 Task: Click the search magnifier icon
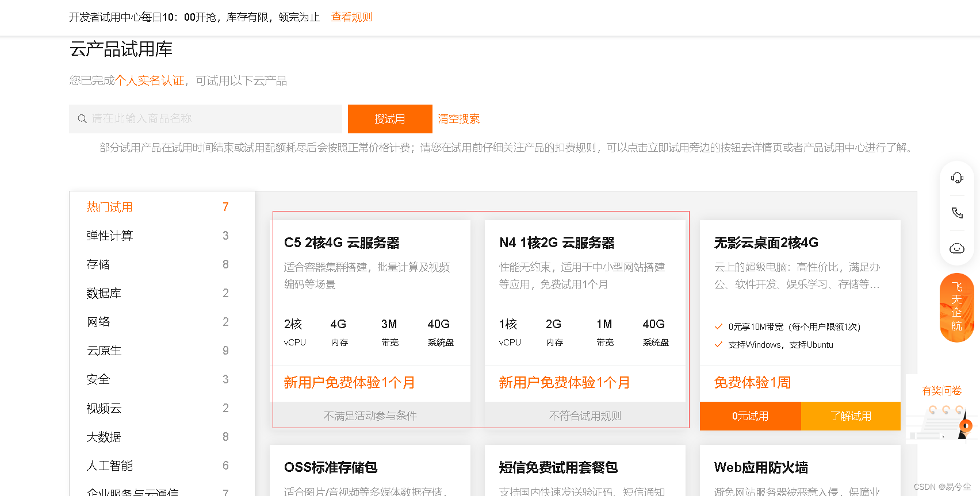pos(82,119)
